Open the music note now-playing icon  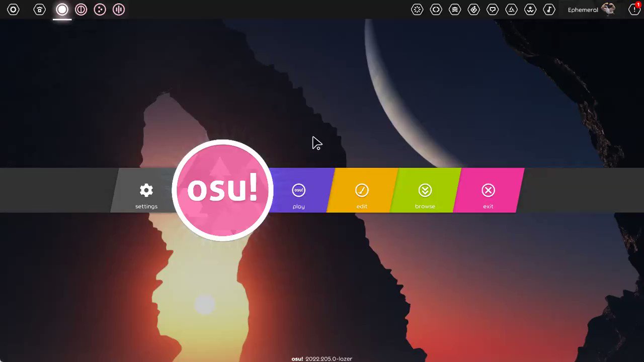pyautogui.click(x=549, y=10)
